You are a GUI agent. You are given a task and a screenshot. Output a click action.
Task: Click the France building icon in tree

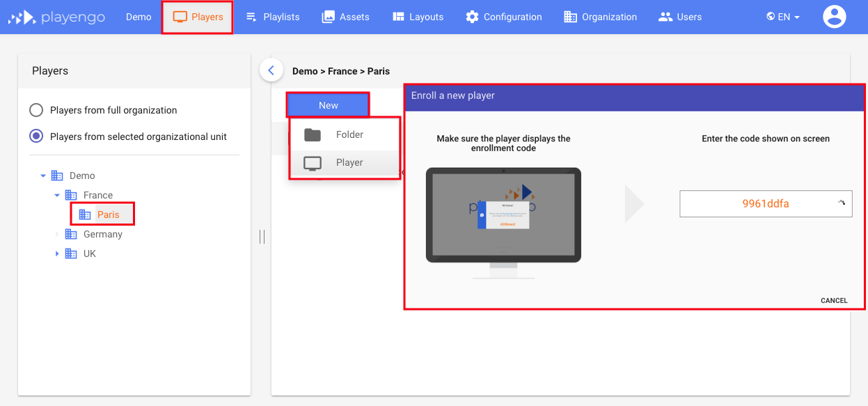pos(71,195)
